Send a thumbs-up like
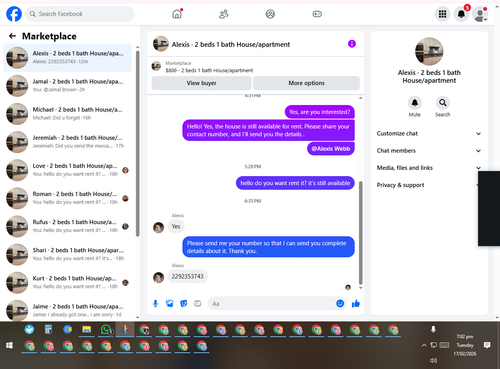 [x=356, y=303]
